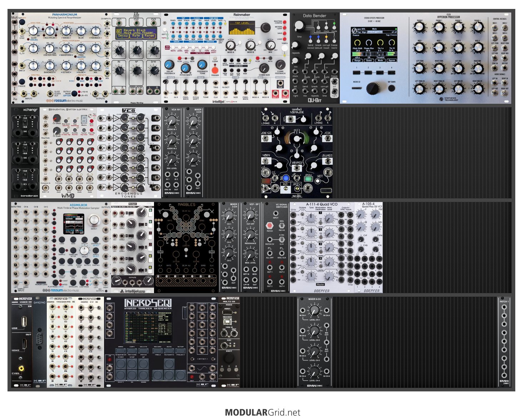526x420 pixels.
Task: Click the yellow CVBS connector
Action: [x=22, y=367]
